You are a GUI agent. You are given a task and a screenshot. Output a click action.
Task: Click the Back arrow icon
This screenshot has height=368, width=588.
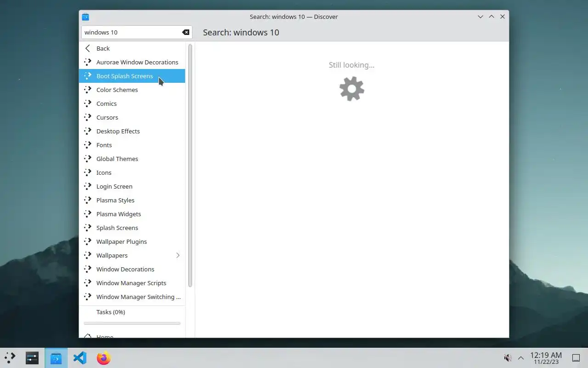pos(88,48)
